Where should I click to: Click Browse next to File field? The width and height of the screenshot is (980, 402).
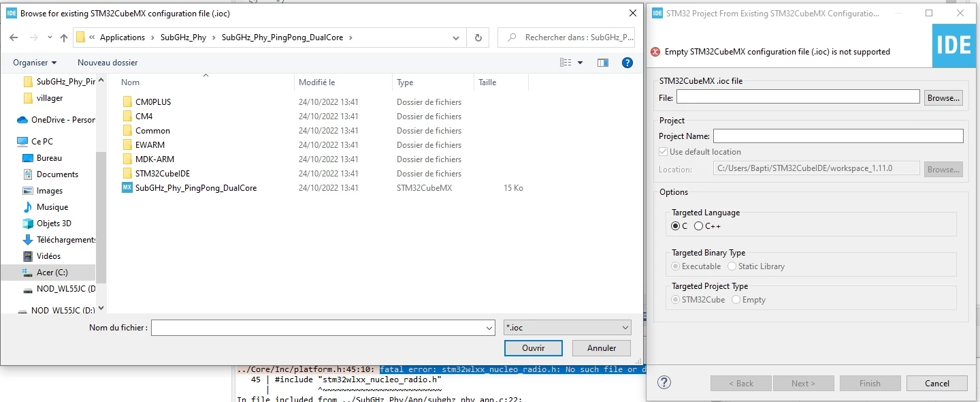click(x=943, y=97)
